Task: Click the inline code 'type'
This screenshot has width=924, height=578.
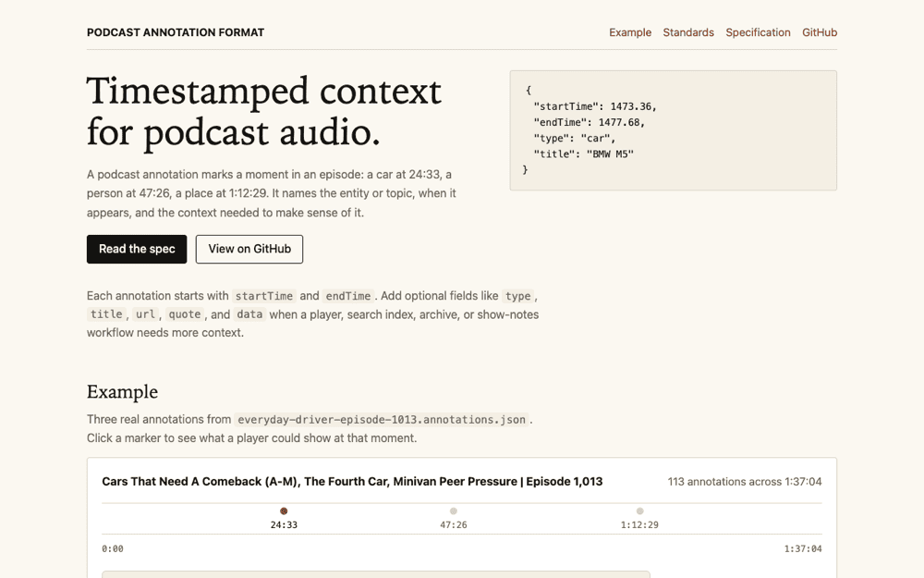Action: [518, 296]
